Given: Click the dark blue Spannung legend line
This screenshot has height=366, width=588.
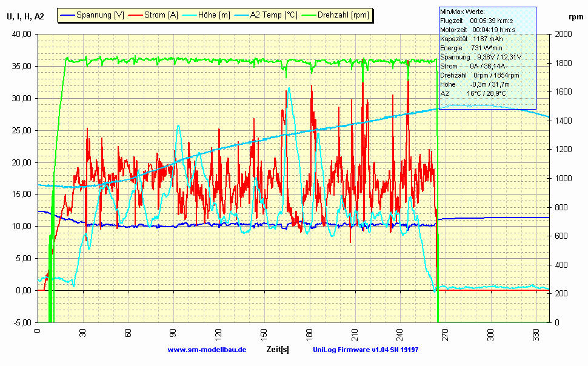Looking at the screenshot, I should (x=67, y=15).
